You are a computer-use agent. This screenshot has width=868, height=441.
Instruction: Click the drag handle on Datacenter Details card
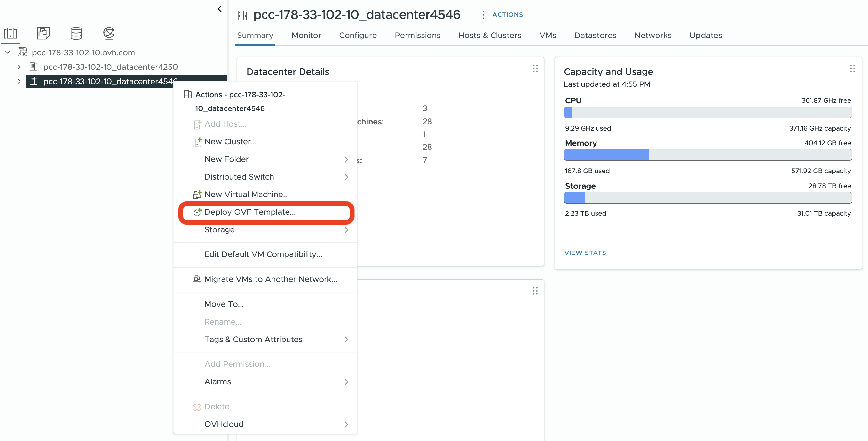click(535, 69)
